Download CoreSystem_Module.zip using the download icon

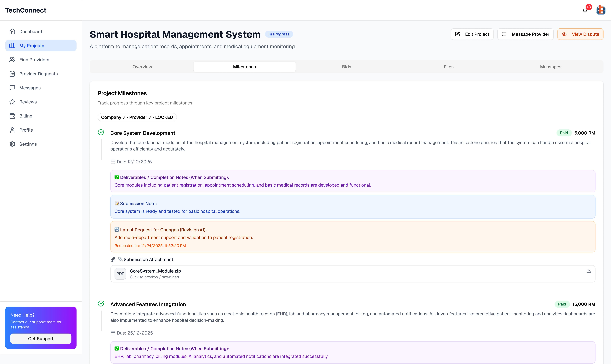pos(588,271)
